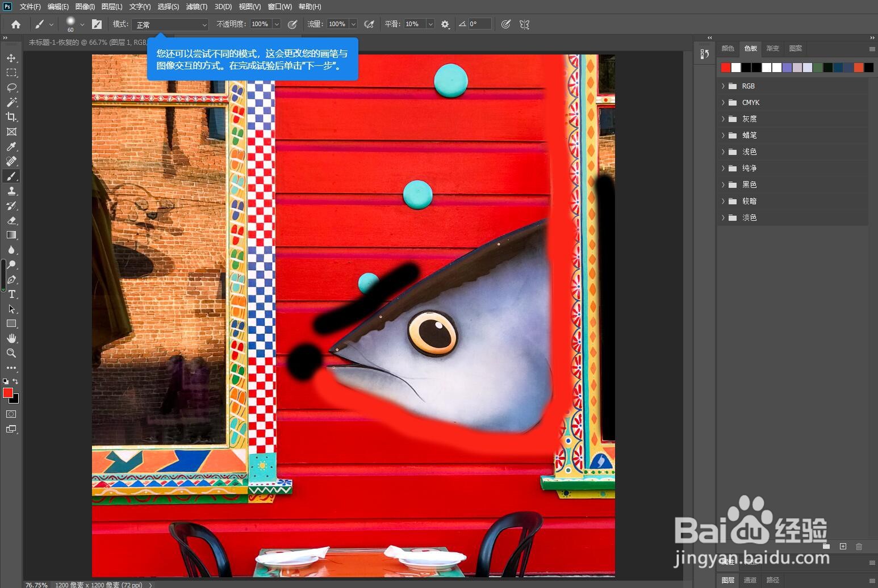
Task: Select the Hand tool
Action: 11,338
